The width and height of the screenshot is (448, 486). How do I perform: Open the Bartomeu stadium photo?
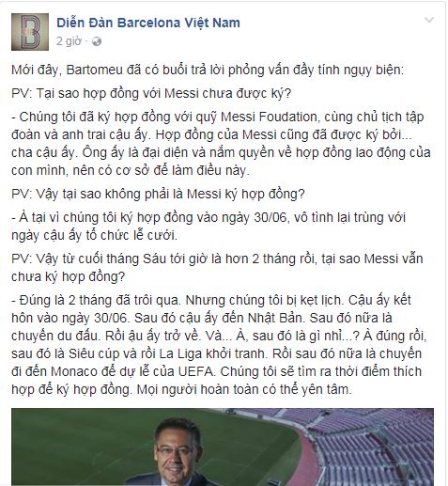pos(223,447)
